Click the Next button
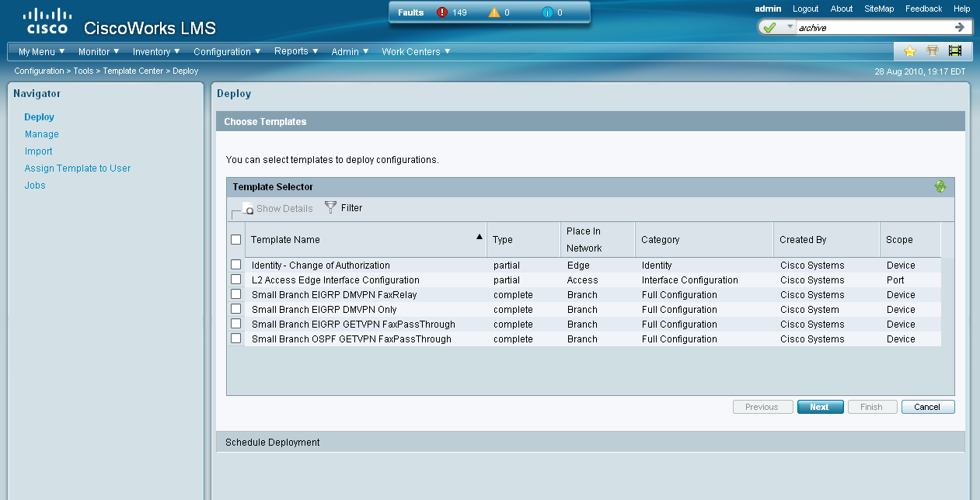The image size is (980, 500). pyautogui.click(x=820, y=407)
